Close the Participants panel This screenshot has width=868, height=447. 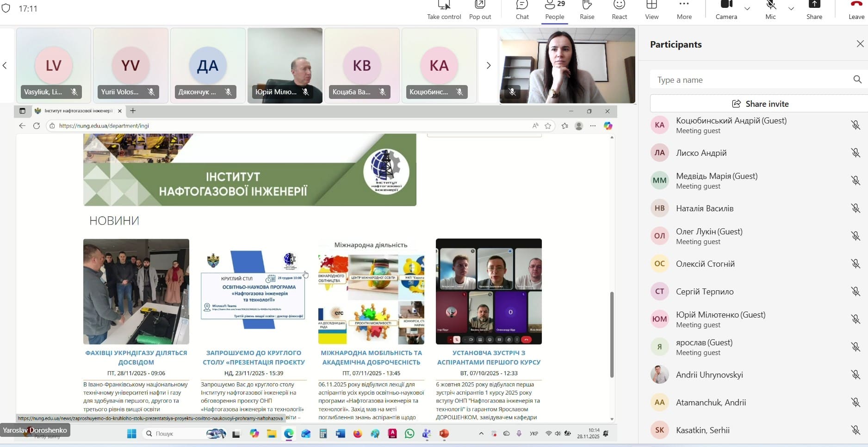(860, 44)
